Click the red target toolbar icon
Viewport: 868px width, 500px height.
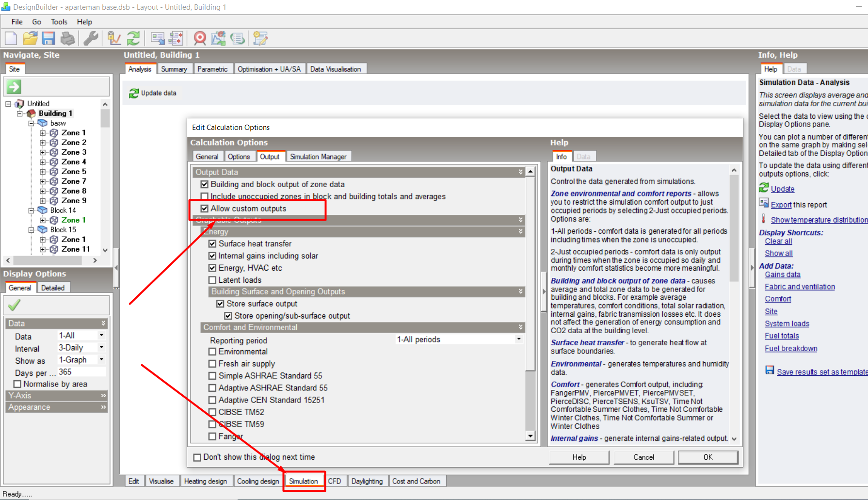coord(200,38)
